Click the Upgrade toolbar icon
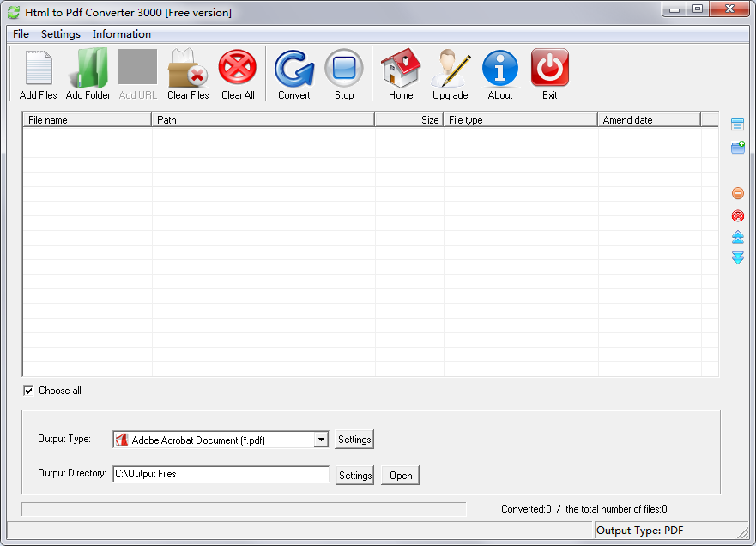Screen dimensions: 756x546 450,73
